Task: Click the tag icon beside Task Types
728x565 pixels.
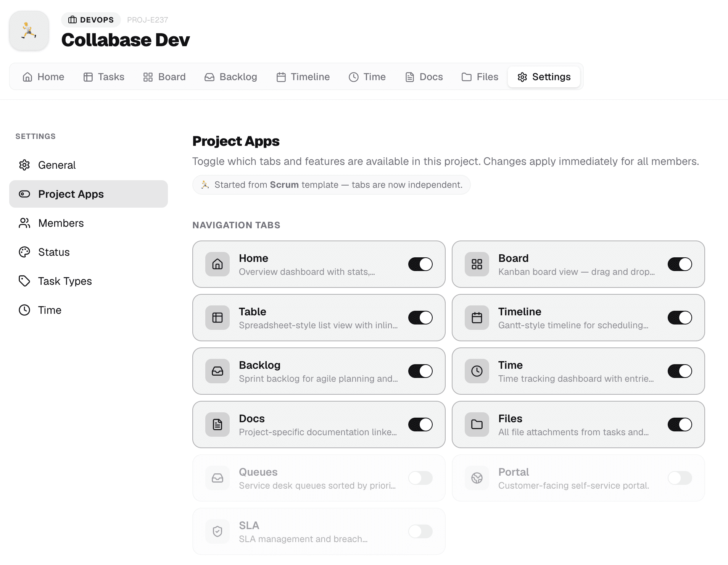Action: coord(24,281)
